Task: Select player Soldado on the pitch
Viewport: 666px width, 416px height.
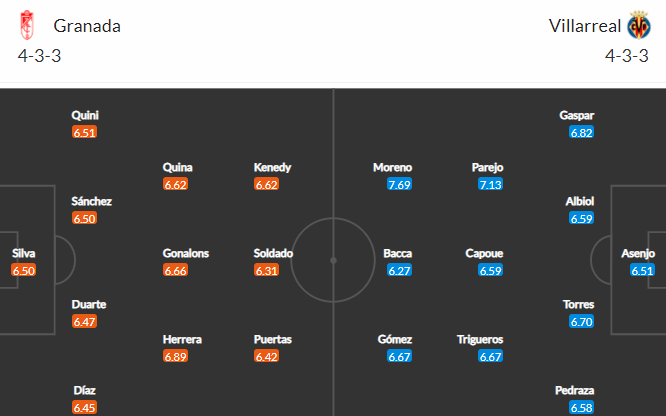Action: [273, 254]
